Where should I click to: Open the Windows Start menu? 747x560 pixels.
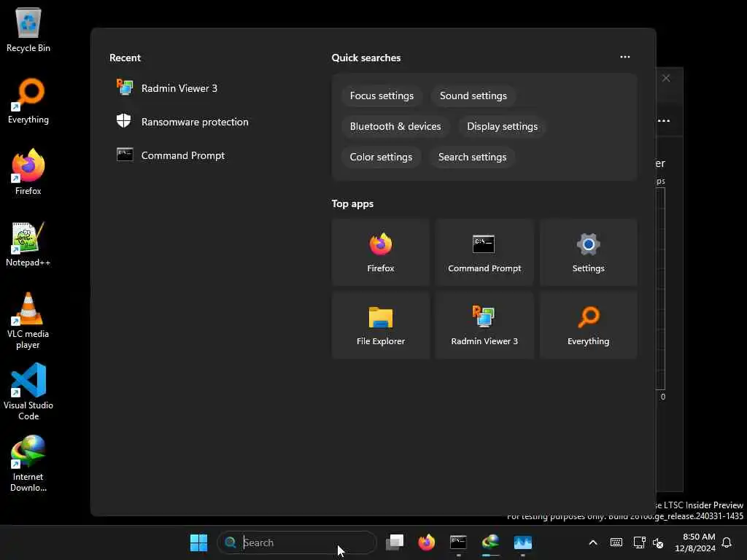point(198,542)
